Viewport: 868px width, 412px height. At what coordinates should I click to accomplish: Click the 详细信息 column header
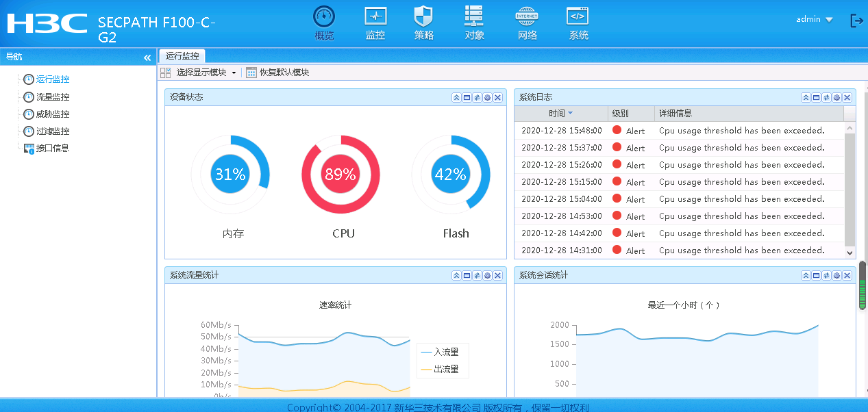(x=749, y=114)
